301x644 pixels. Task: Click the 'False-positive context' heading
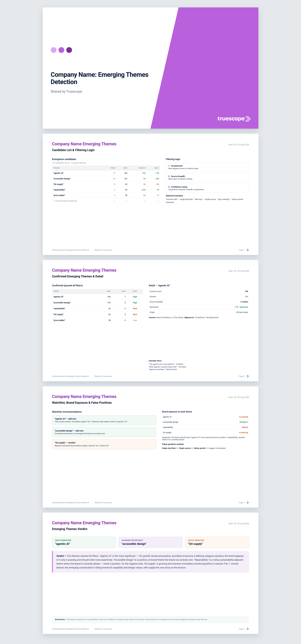click(x=173, y=444)
